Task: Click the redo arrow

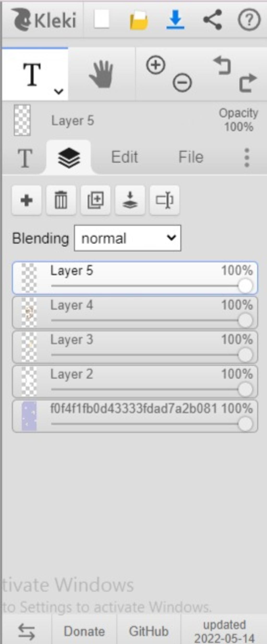Action: click(248, 83)
